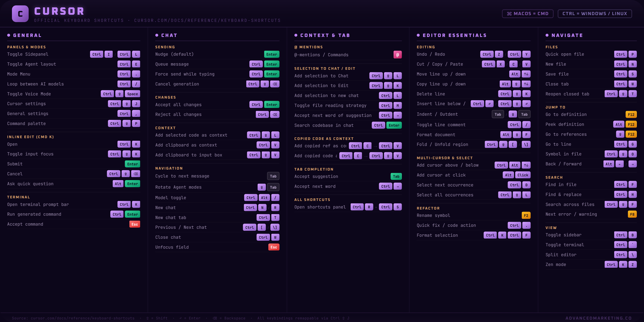Viewport: 644px width, 322px height.
Task: Select the CHAT column section header
Action: tap(169, 35)
